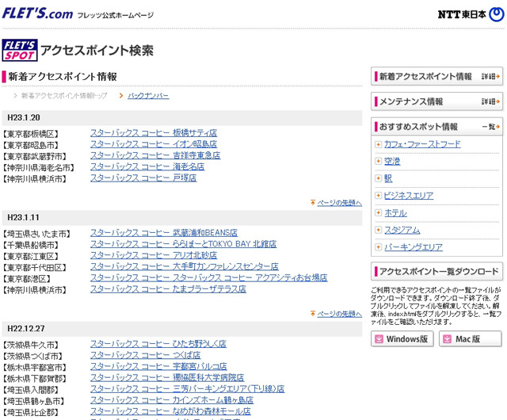Expand plus icon beside ホテル
Screen dimensions: 507x420
click(x=378, y=212)
